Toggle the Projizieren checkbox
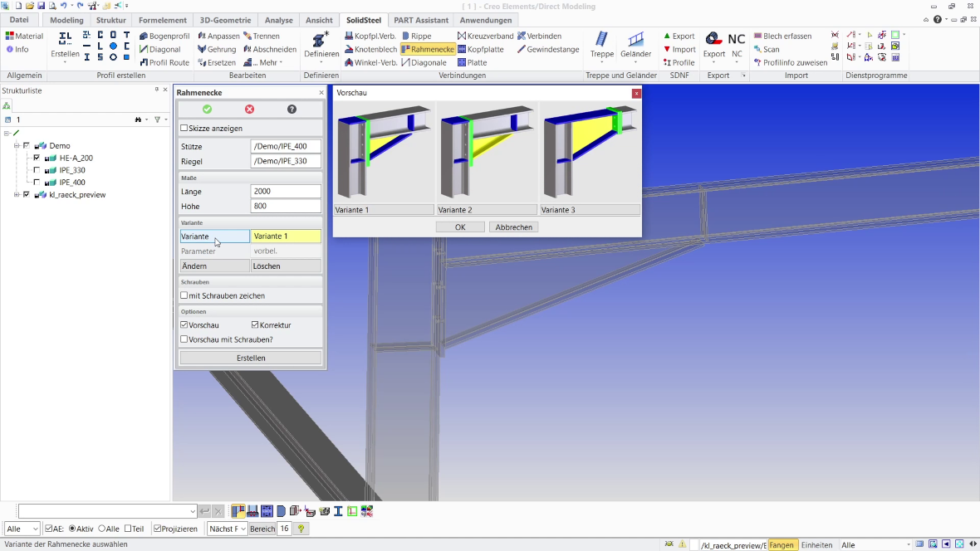The image size is (980, 551). [158, 529]
